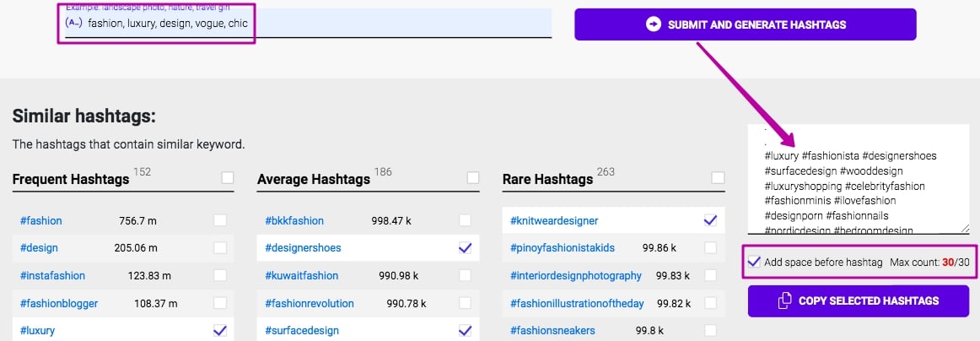Toggle Add space before hashtag
The image size is (980, 341).
pyautogui.click(x=754, y=262)
